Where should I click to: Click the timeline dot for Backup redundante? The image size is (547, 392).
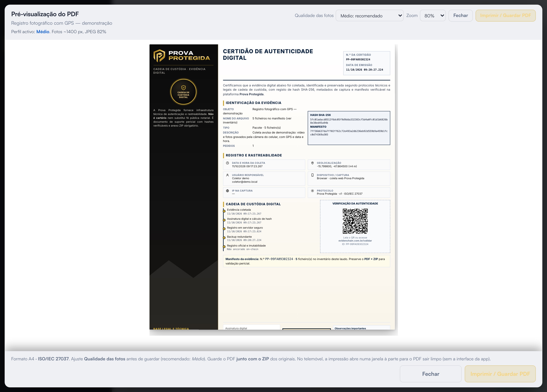pyautogui.click(x=224, y=238)
